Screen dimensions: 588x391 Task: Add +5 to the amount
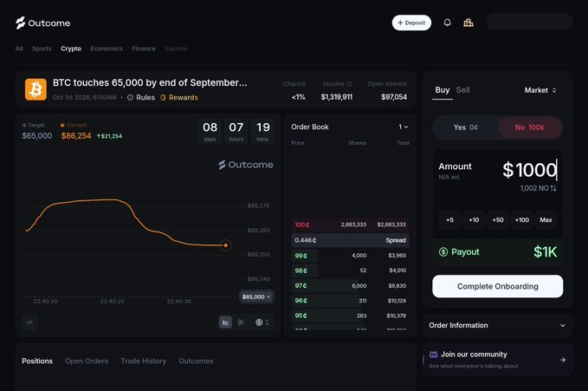449,220
